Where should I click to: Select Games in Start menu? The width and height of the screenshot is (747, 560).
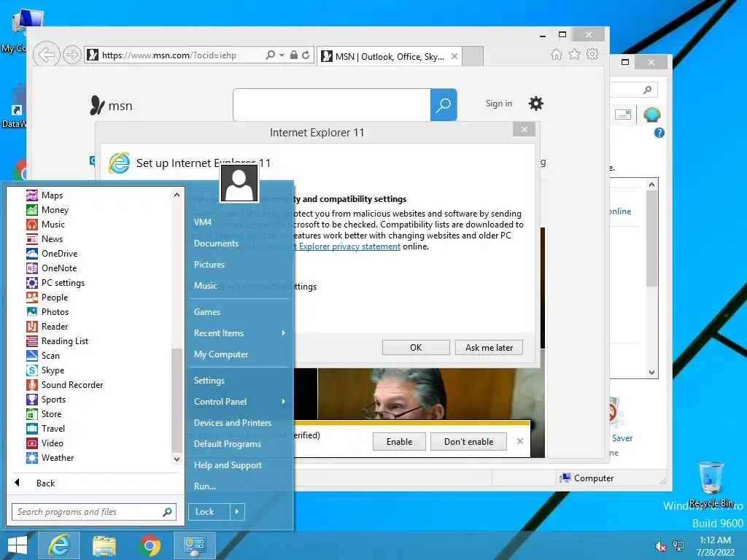pyautogui.click(x=207, y=312)
